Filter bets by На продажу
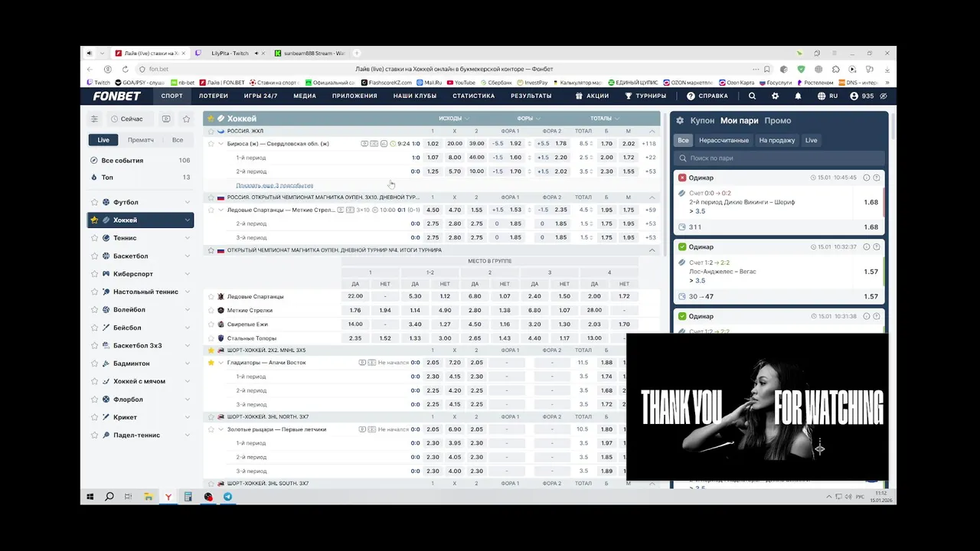Image resolution: width=980 pixels, height=551 pixels. click(777, 140)
